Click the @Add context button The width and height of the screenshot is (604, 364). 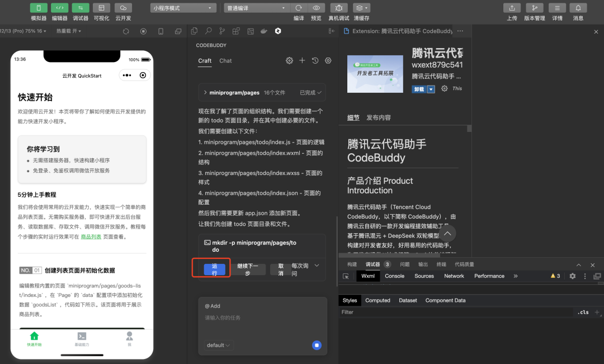point(213,306)
